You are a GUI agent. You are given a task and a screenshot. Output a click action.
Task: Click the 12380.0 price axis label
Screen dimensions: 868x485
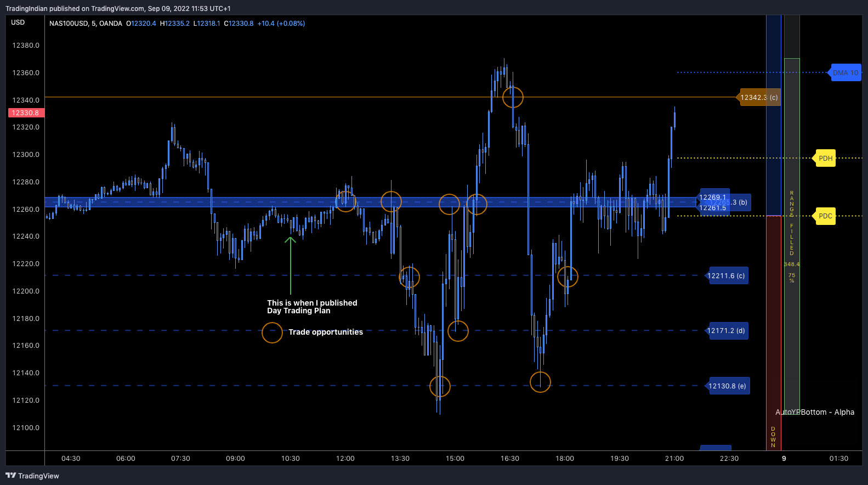click(26, 46)
